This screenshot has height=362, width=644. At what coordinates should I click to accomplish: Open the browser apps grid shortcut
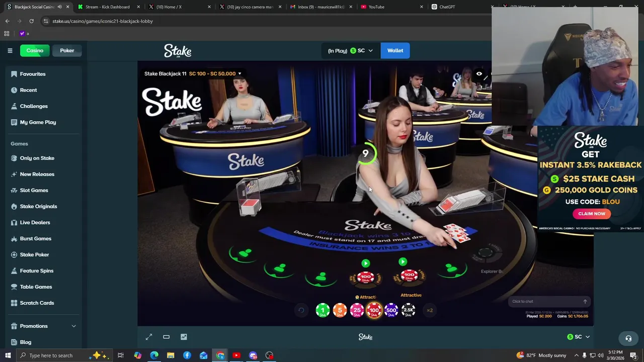7,34
